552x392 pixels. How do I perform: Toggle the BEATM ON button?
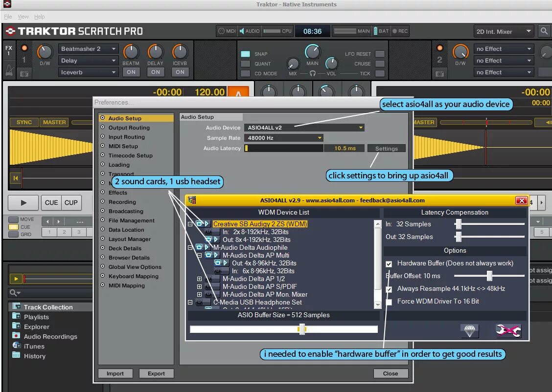tap(131, 72)
